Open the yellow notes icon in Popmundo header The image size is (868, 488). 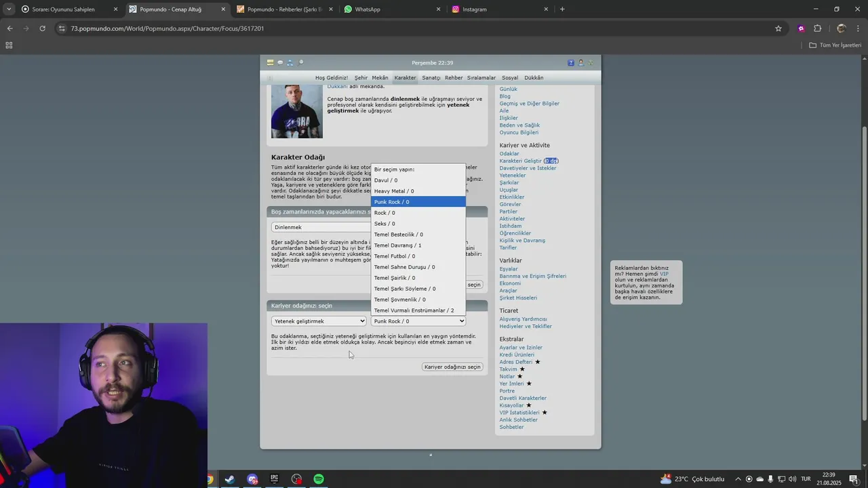[x=270, y=62]
